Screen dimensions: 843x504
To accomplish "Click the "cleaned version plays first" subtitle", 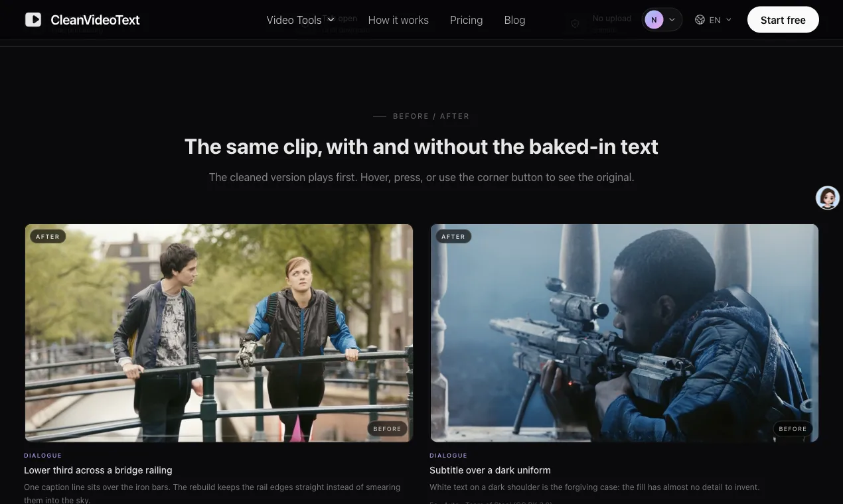I will pos(421,177).
